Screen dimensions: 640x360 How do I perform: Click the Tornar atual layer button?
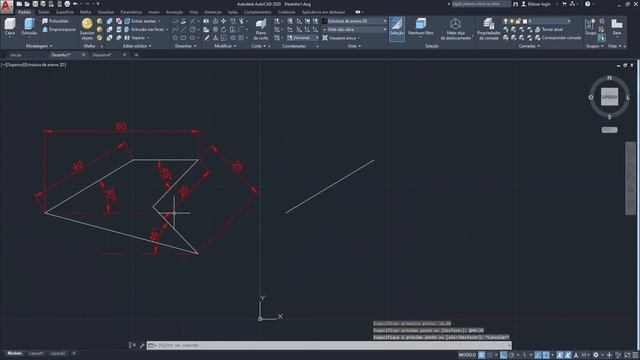coord(550,29)
